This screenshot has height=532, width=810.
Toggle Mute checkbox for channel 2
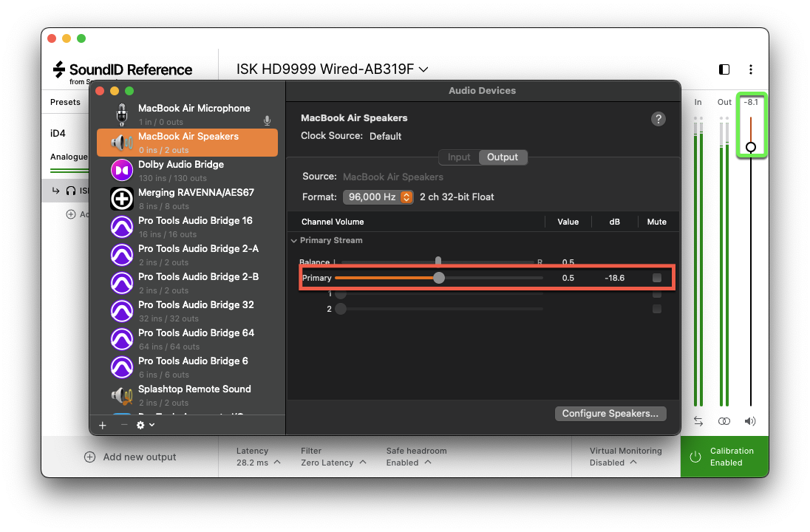656,309
